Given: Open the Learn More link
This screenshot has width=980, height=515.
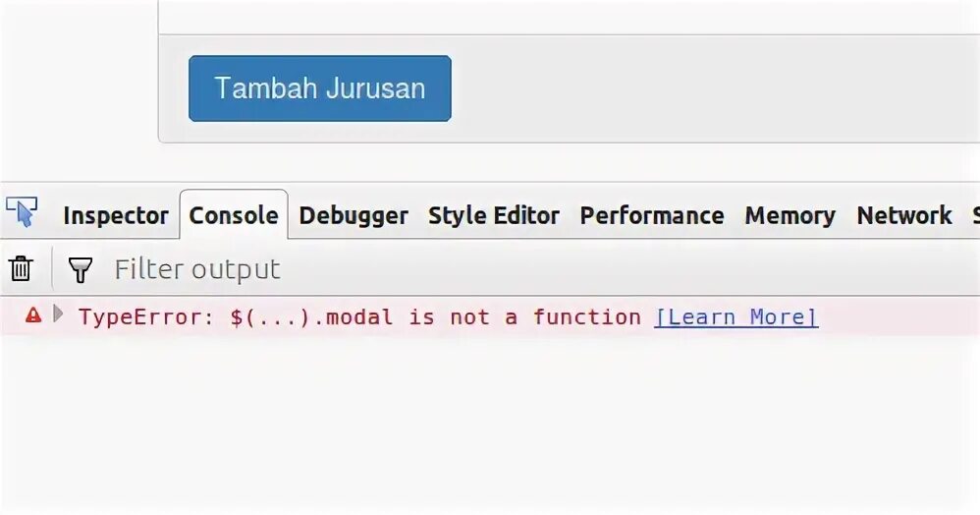Looking at the screenshot, I should click(x=735, y=316).
